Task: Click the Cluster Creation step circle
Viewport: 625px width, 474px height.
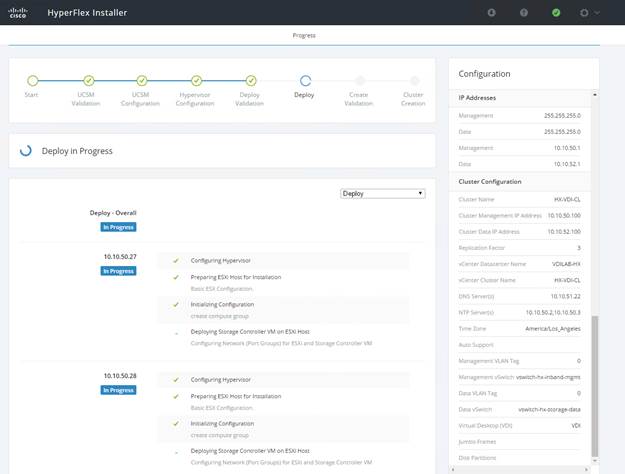Action: (415, 81)
